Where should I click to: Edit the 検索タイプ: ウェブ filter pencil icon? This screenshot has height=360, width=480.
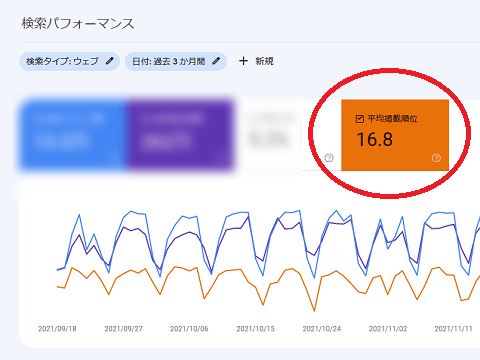[110, 61]
